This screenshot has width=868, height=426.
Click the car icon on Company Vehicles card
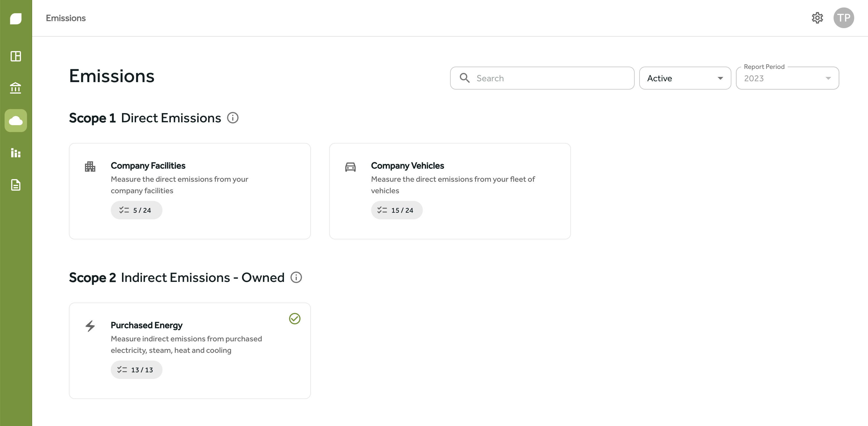(x=350, y=166)
